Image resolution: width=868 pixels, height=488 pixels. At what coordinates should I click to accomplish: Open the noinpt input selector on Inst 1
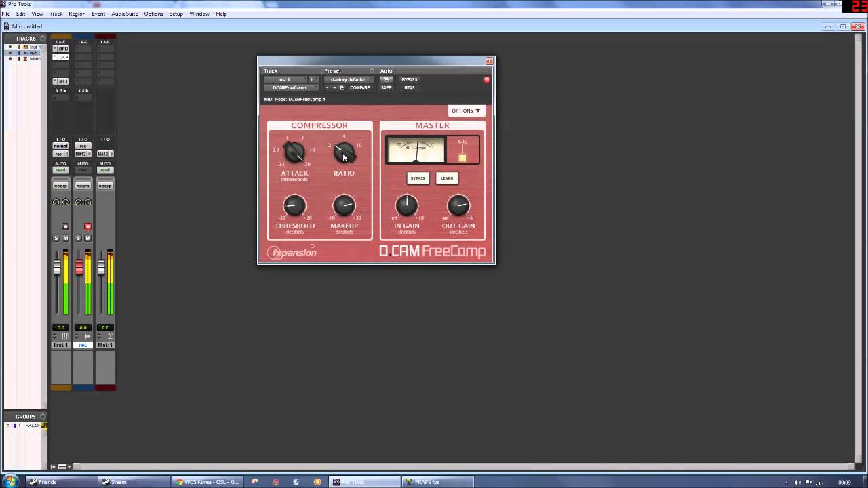[61, 146]
